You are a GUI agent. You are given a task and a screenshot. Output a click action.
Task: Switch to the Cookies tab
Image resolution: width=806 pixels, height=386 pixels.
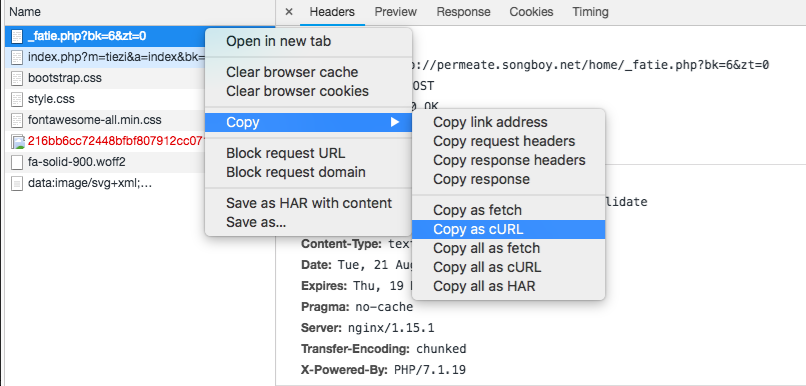pos(531,12)
